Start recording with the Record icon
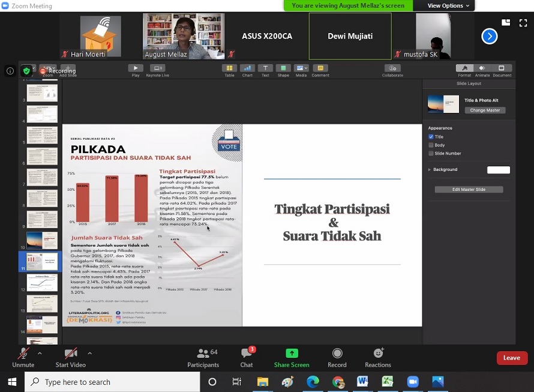The height and width of the screenshot is (392, 534). 337,354
